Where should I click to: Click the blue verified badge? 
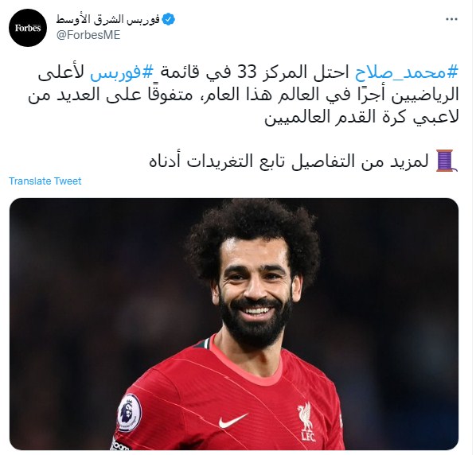point(168,19)
